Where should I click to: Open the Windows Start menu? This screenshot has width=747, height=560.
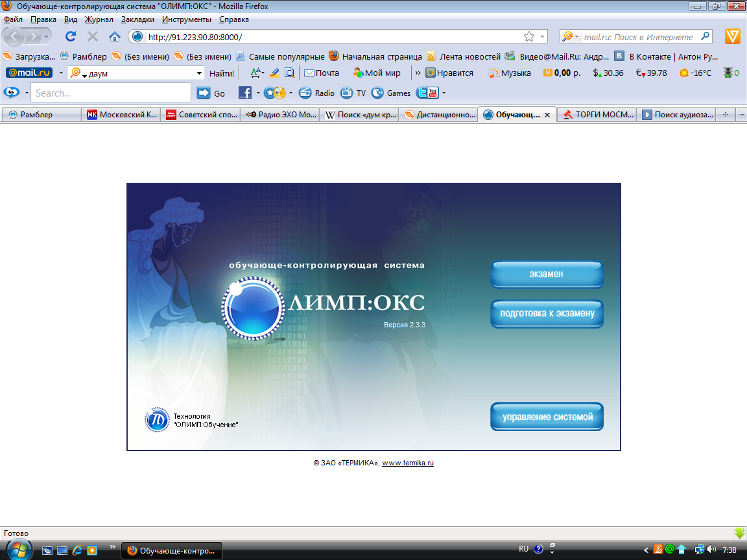tap(19, 549)
